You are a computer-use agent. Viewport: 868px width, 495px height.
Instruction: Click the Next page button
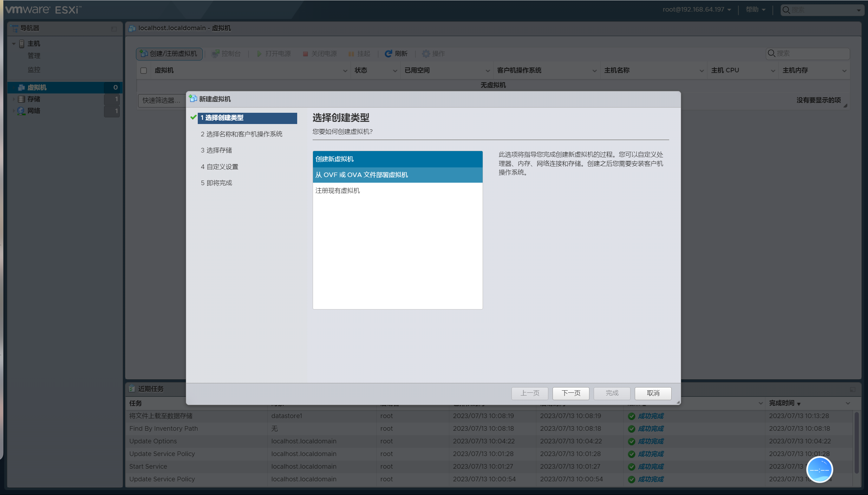point(570,393)
